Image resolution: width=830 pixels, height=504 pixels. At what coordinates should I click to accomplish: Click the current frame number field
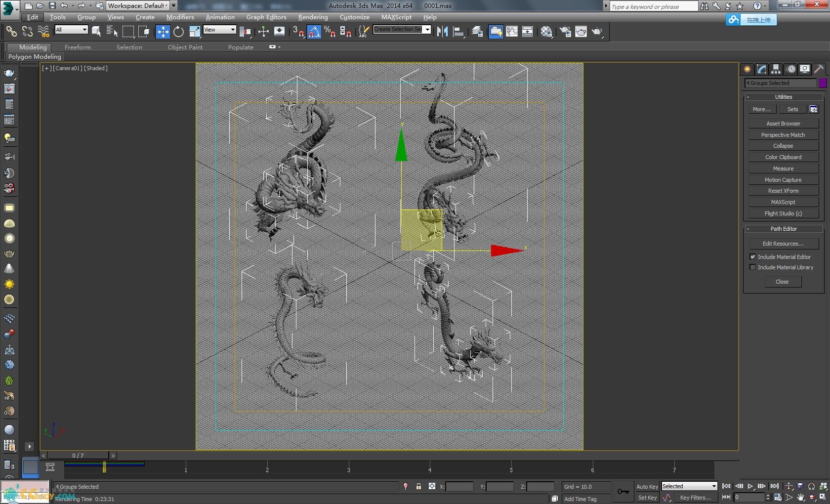click(749, 498)
